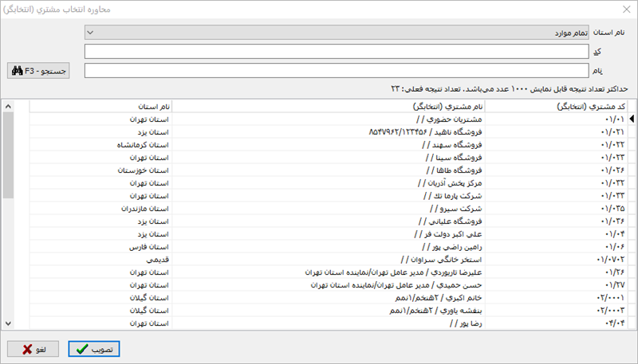Select the مرکز پخش آذریان row

329,182
